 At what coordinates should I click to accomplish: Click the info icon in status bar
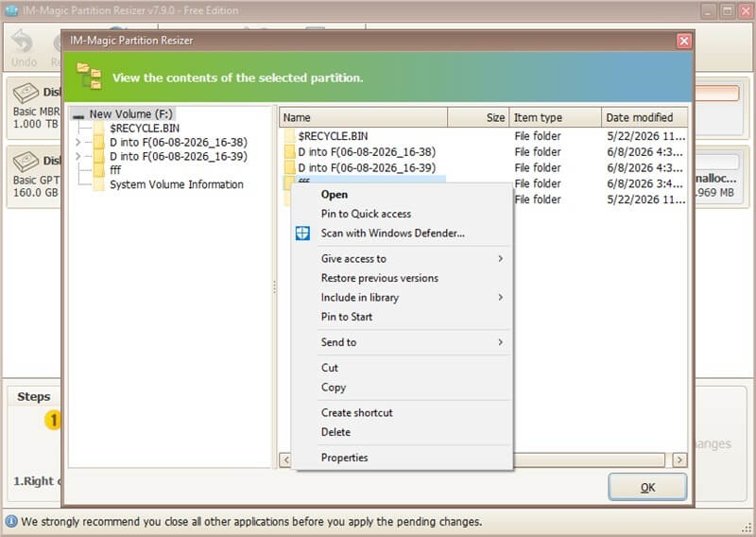11,522
